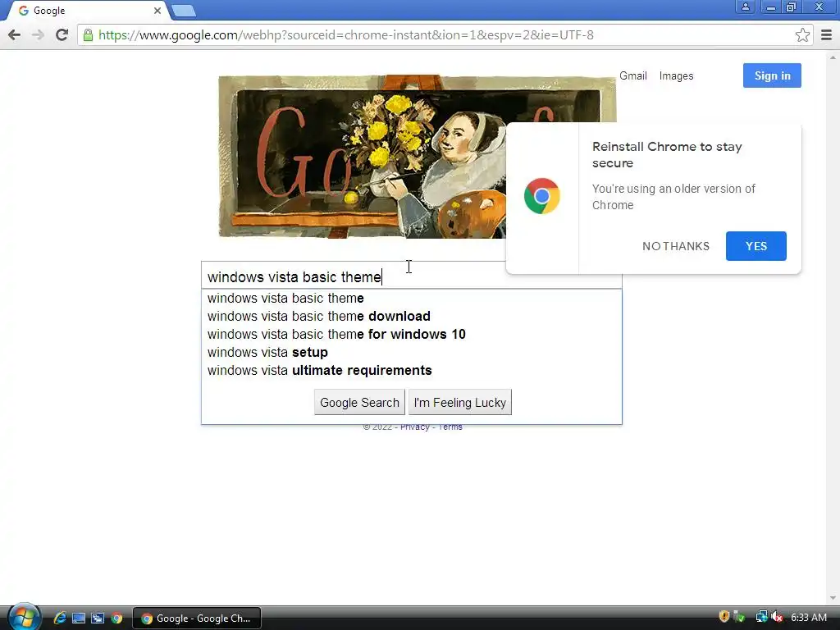Click the Google doodle painting image
The image size is (840, 630).
[362, 157]
